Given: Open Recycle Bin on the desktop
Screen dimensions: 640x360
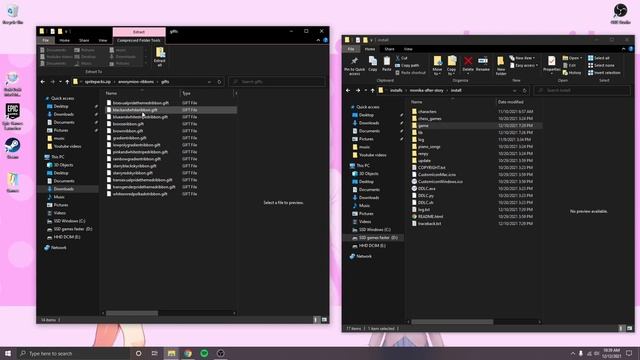Looking at the screenshot, I should pyautogui.click(x=13, y=14).
